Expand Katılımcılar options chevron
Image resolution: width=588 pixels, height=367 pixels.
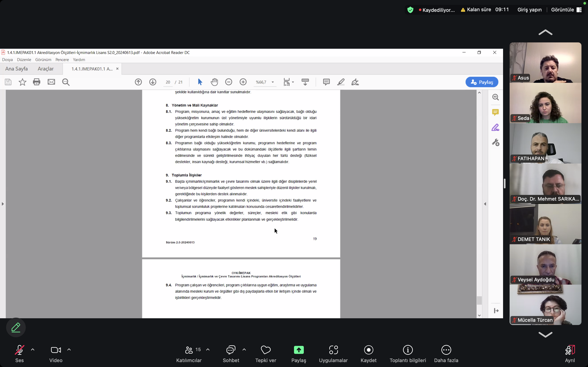tap(208, 350)
